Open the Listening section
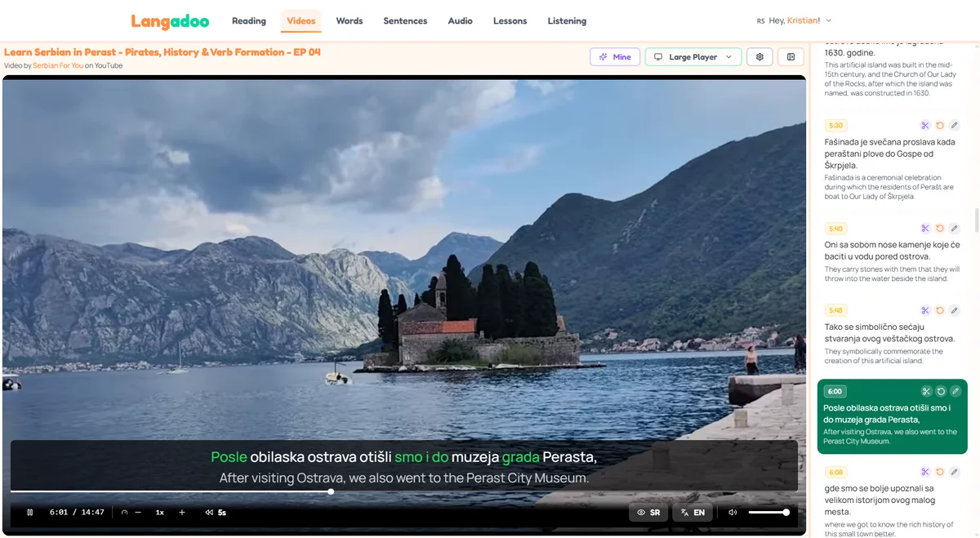The height and width of the screenshot is (538, 980). coord(567,21)
